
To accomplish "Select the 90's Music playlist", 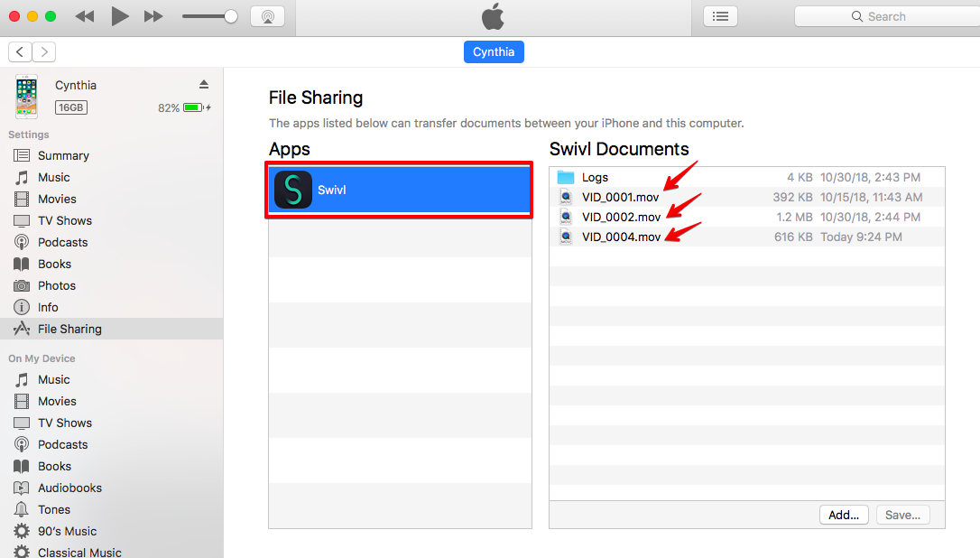I will [x=67, y=531].
